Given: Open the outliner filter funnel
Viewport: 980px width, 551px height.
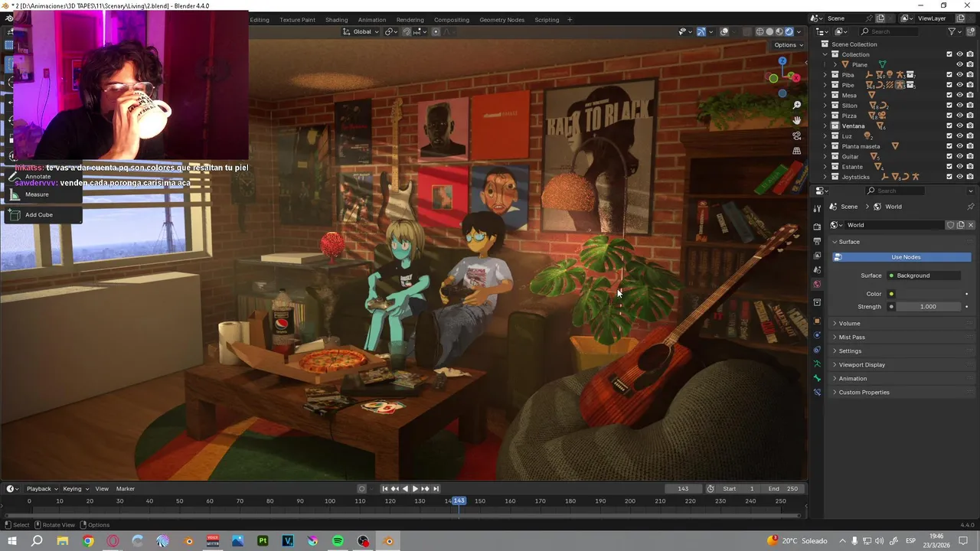Looking at the screenshot, I should pos(952,31).
